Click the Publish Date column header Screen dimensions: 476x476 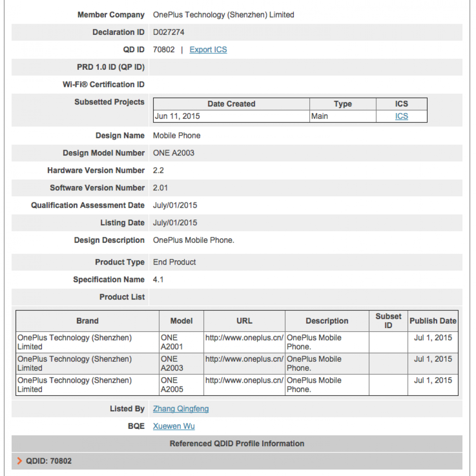pyautogui.click(x=433, y=321)
